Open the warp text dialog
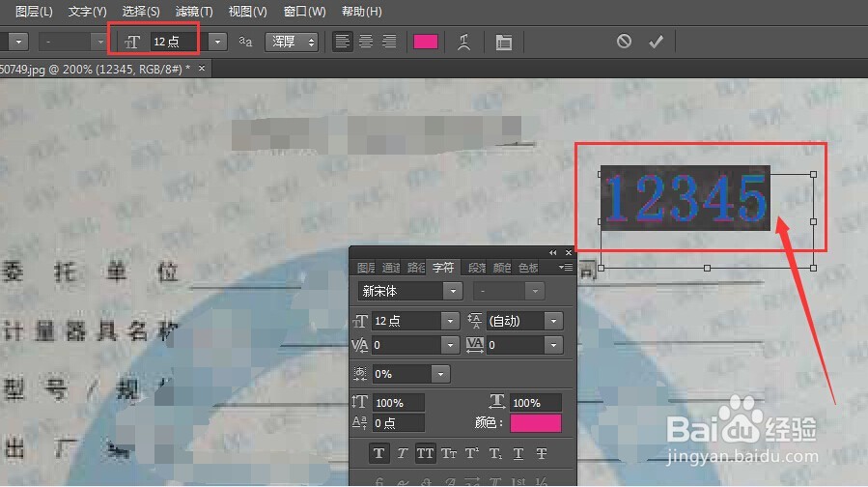The width and height of the screenshot is (868, 487). [463, 43]
